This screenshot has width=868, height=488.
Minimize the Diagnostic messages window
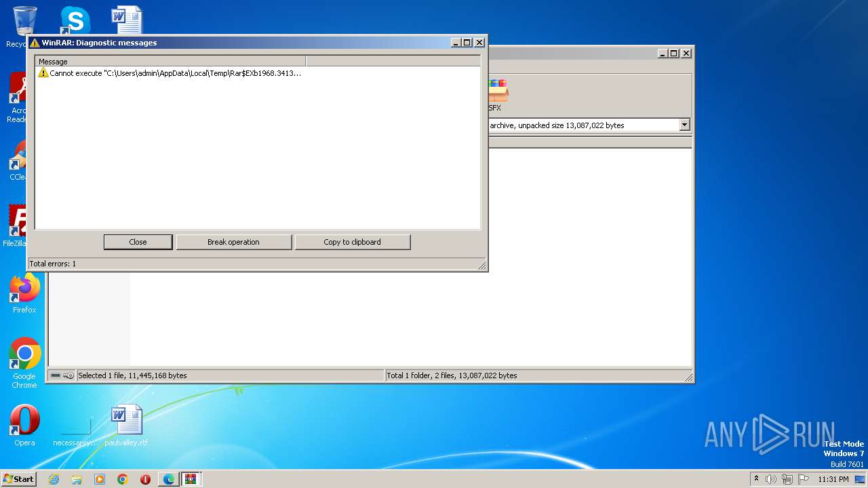pos(456,42)
